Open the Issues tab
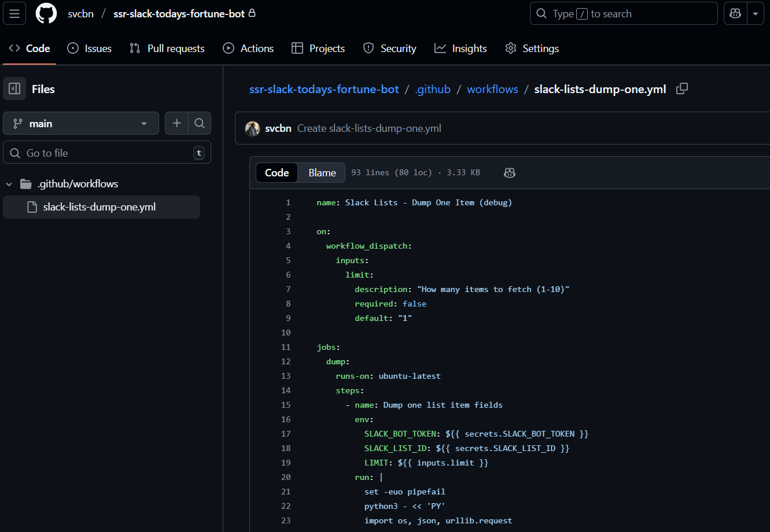 pos(90,49)
